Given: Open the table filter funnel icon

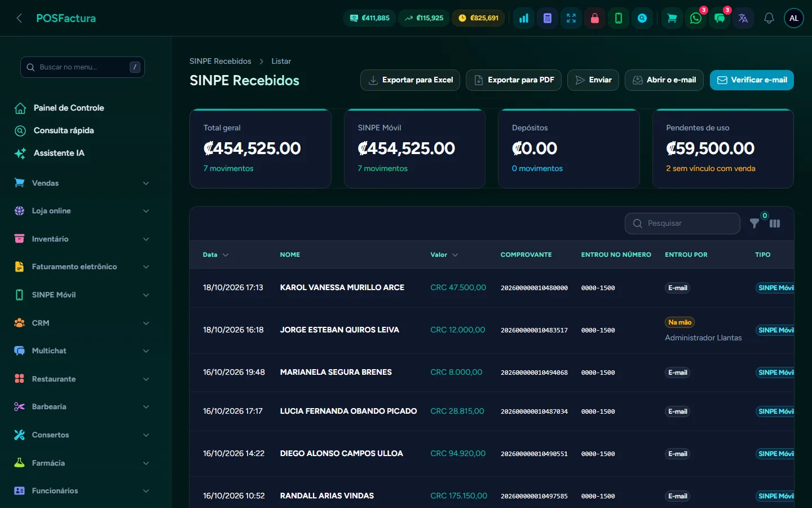Looking at the screenshot, I should (x=754, y=224).
